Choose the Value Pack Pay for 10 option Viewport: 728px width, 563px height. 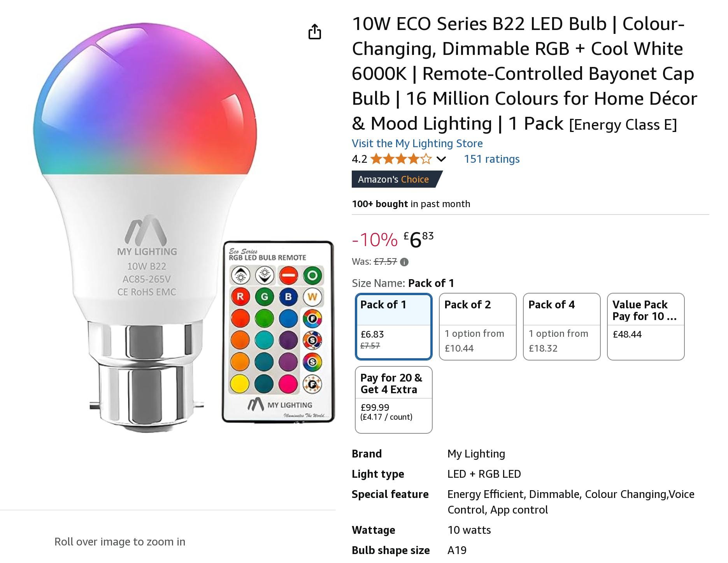coord(646,326)
